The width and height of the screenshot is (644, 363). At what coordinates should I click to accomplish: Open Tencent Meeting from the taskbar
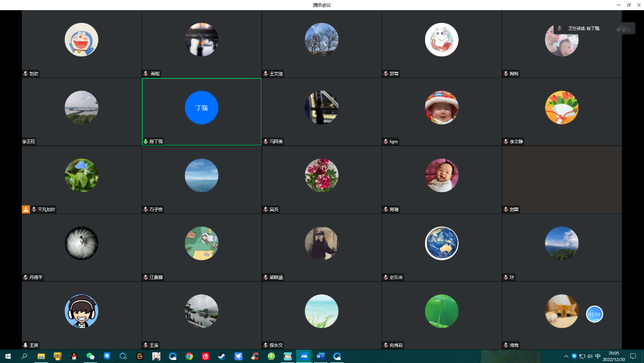point(304,356)
